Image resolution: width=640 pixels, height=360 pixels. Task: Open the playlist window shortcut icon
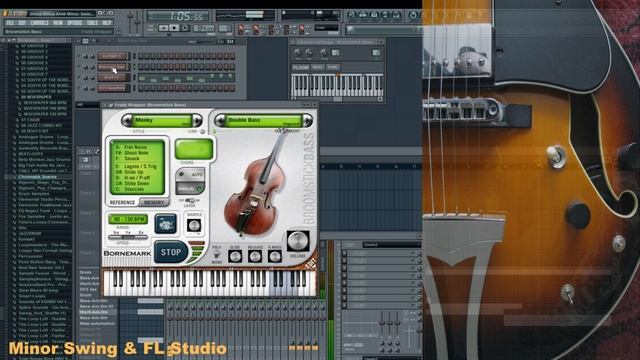point(351,15)
